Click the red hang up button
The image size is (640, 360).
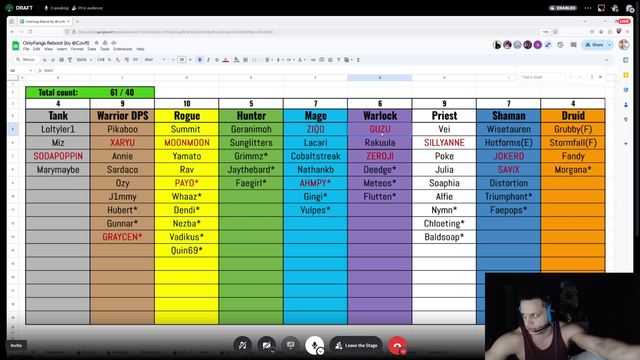pos(397,345)
